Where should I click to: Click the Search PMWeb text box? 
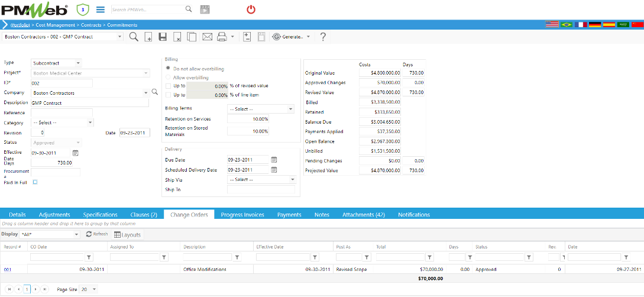point(148,9)
